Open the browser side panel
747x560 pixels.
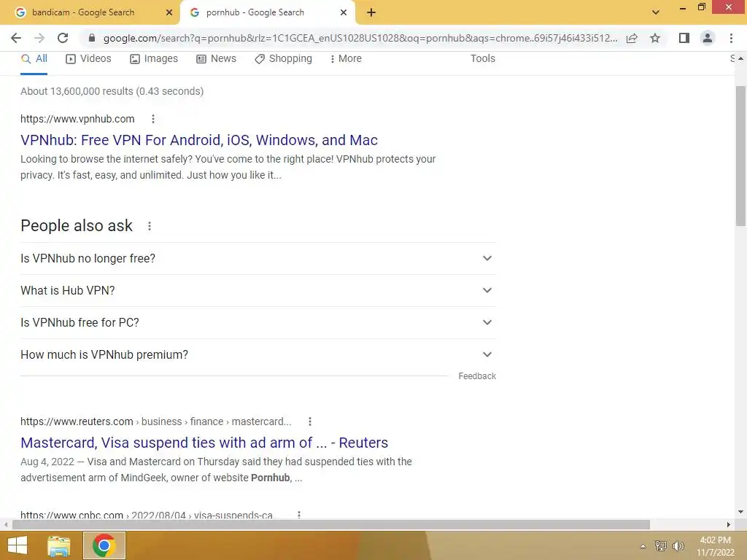tap(684, 38)
